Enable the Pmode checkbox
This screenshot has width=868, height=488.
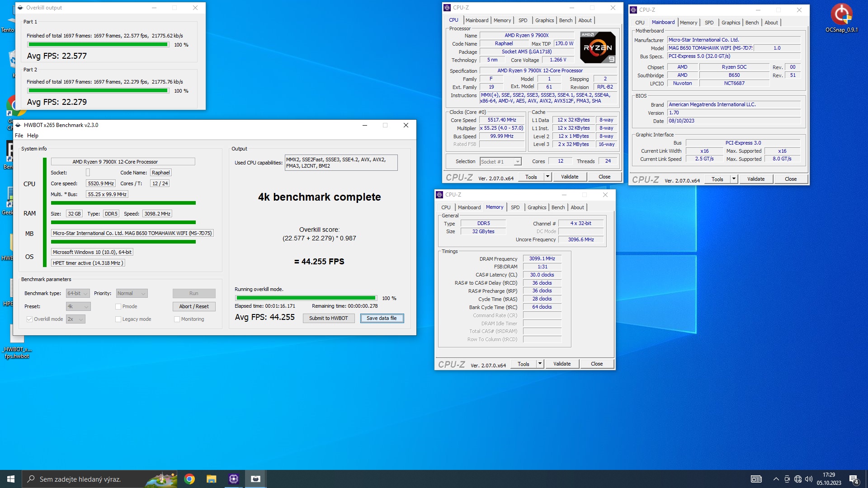click(x=118, y=306)
